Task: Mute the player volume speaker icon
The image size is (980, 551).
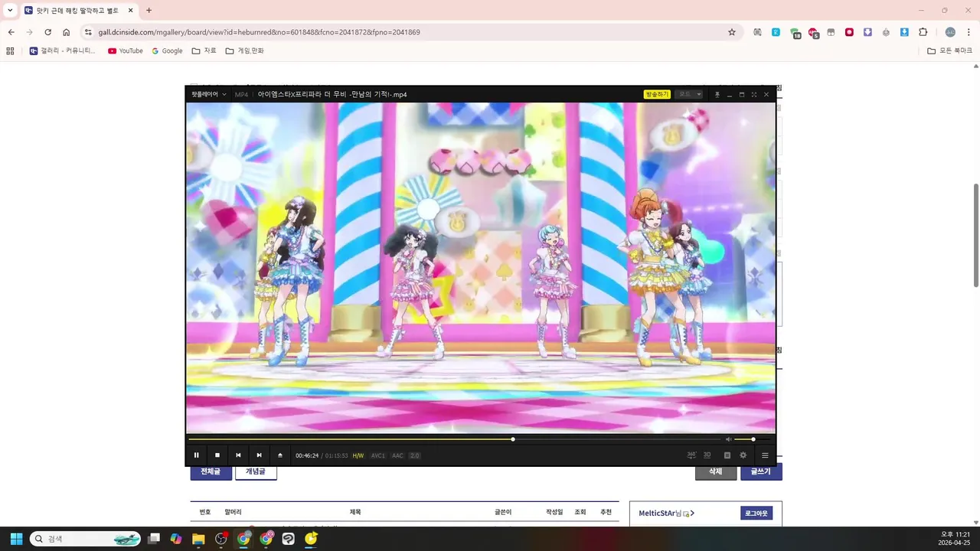Action: (729, 439)
